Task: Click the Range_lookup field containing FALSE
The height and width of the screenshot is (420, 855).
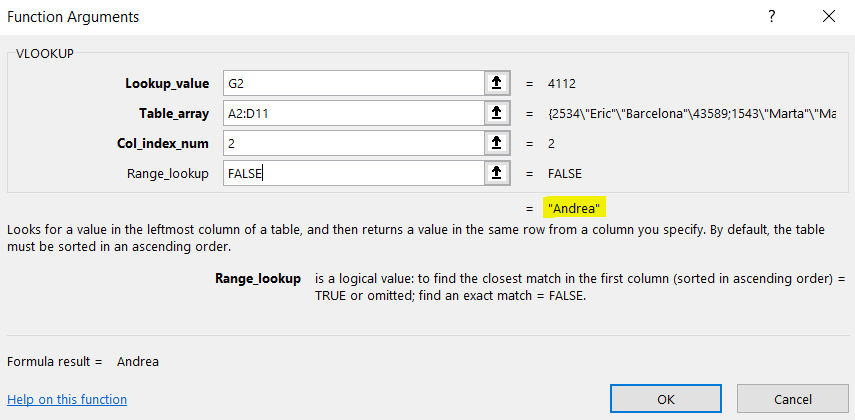Action: (350, 173)
